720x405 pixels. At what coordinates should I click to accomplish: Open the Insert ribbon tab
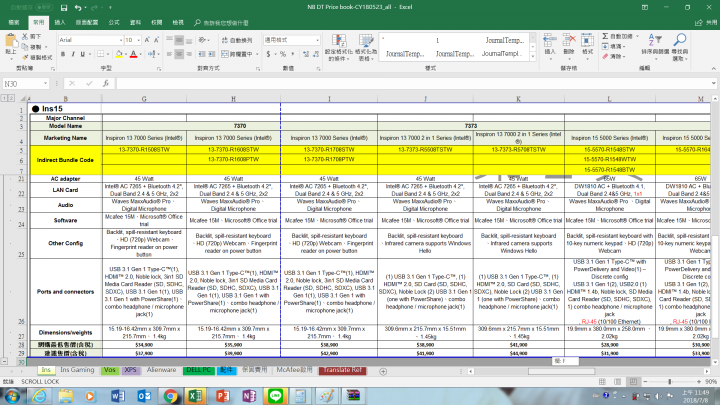pyautogui.click(x=60, y=22)
